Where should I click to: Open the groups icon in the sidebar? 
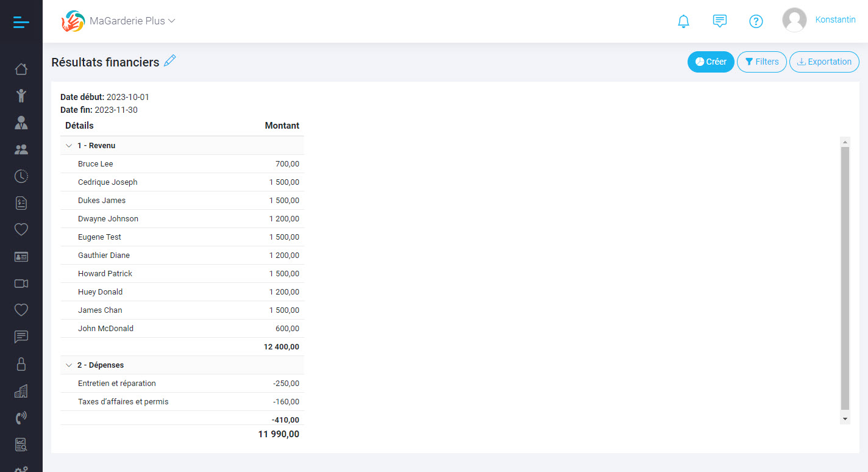pos(21,149)
